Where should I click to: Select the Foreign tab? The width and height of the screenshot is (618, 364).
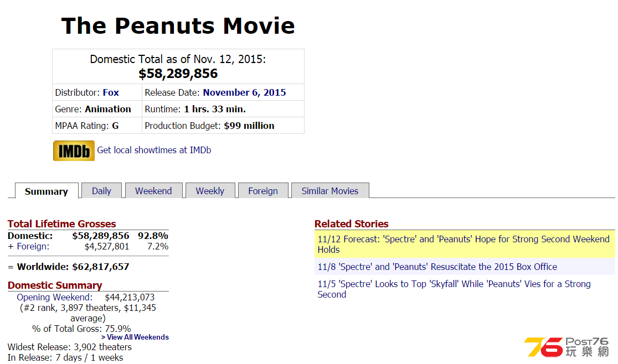[x=263, y=191]
